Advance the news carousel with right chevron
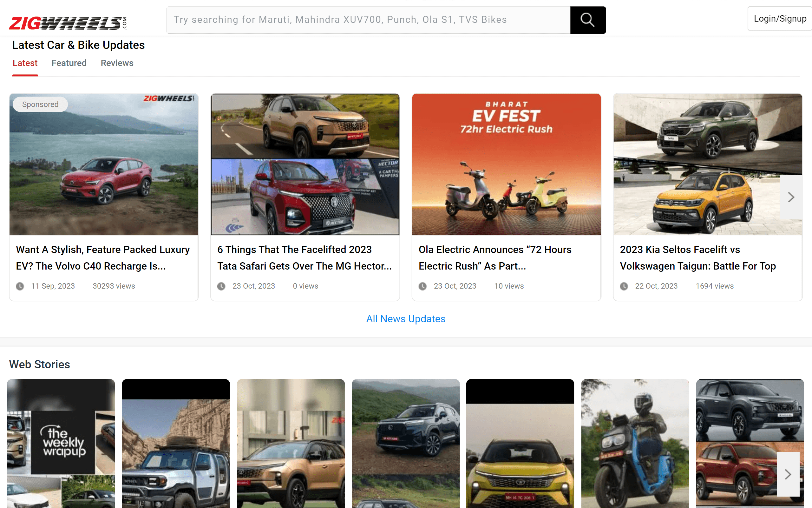Screen dimensions: 812x508 791,197
